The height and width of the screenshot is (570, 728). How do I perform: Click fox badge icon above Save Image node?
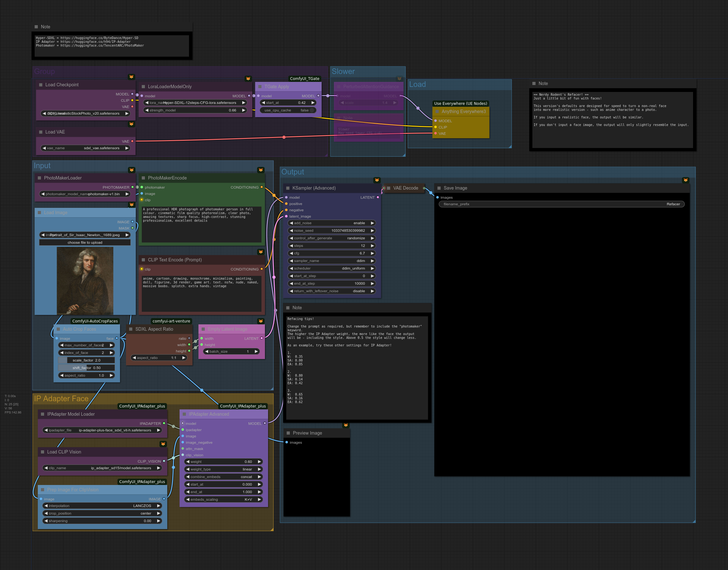(x=685, y=180)
